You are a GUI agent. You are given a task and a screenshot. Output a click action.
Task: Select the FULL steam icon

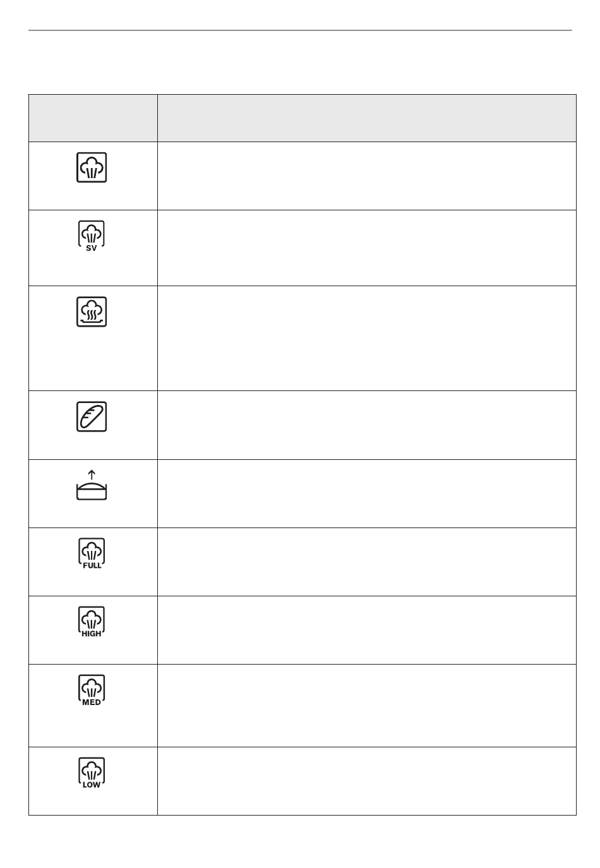92,553
